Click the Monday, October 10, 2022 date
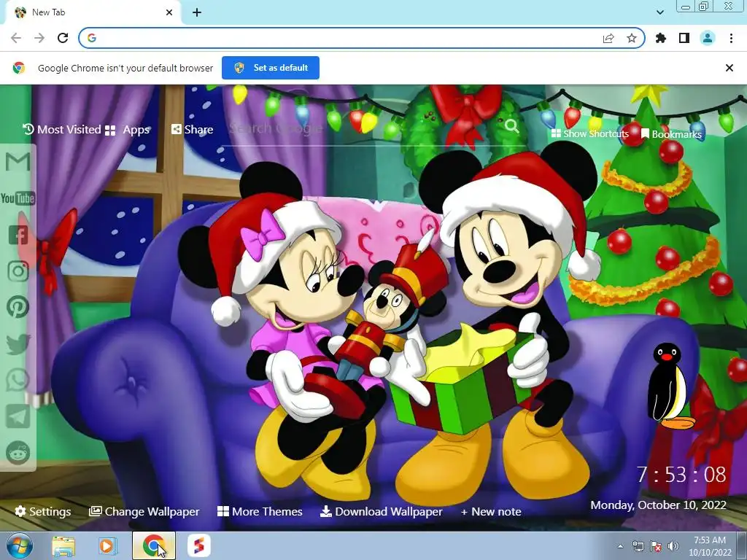Viewport: 747px width, 560px height. point(659,505)
